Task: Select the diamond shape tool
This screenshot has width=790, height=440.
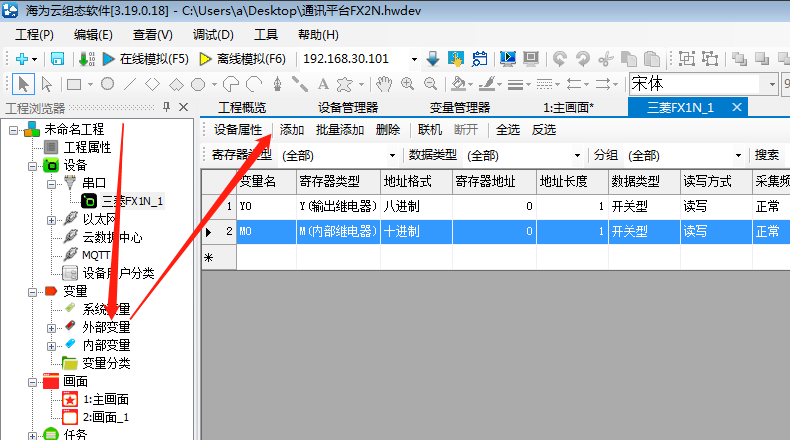Action: point(153,84)
